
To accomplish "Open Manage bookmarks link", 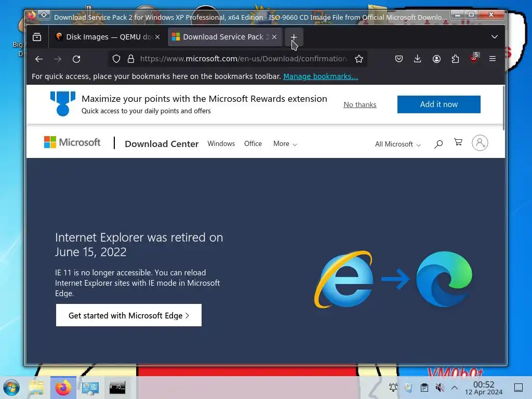I will pyautogui.click(x=321, y=76).
